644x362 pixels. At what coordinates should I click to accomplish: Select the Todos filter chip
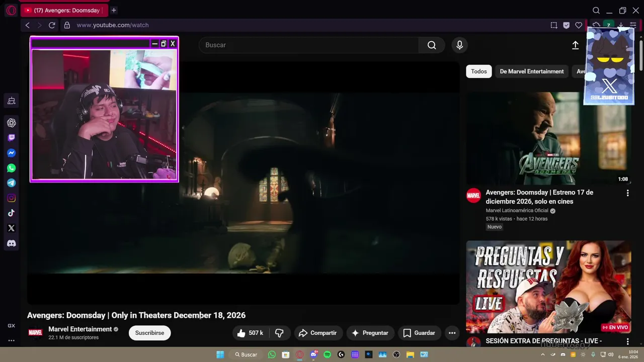pyautogui.click(x=478, y=71)
